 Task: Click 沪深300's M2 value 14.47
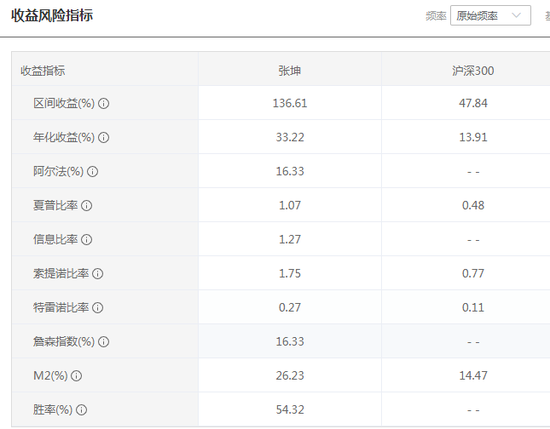[x=473, y=376]
